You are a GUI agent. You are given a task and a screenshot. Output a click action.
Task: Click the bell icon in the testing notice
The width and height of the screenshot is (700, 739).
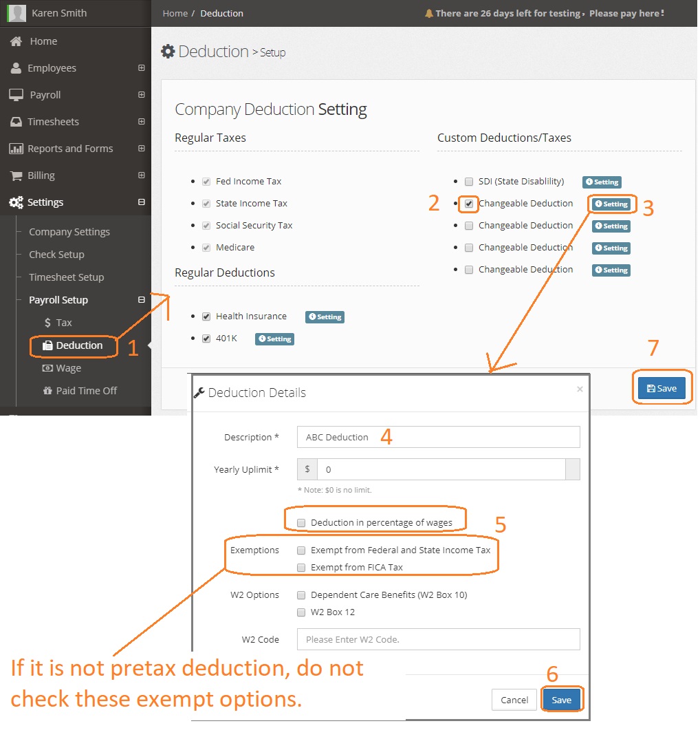pos(428,14)
